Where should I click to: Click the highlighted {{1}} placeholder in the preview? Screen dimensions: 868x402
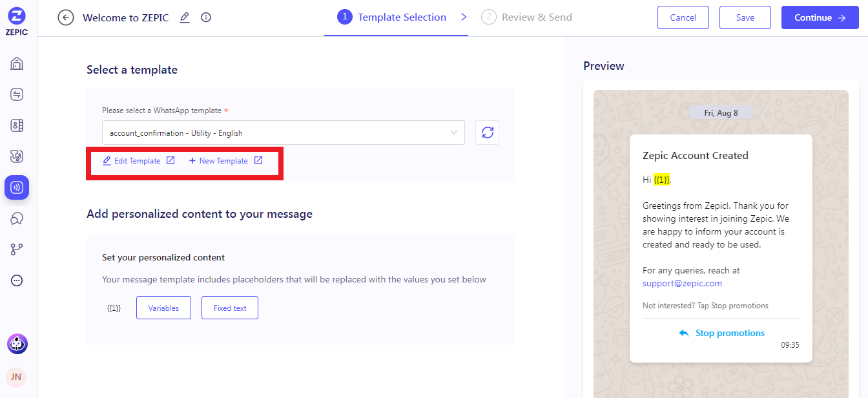tap(662, 180)
